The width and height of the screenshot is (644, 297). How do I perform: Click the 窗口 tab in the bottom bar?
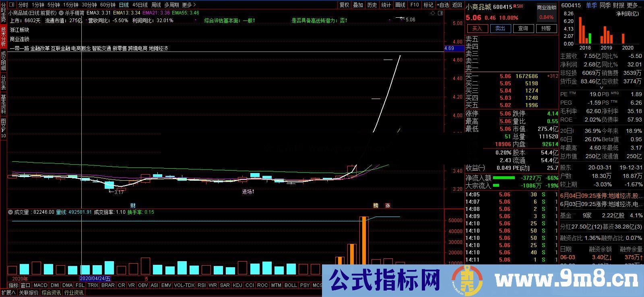pos(26,285)
